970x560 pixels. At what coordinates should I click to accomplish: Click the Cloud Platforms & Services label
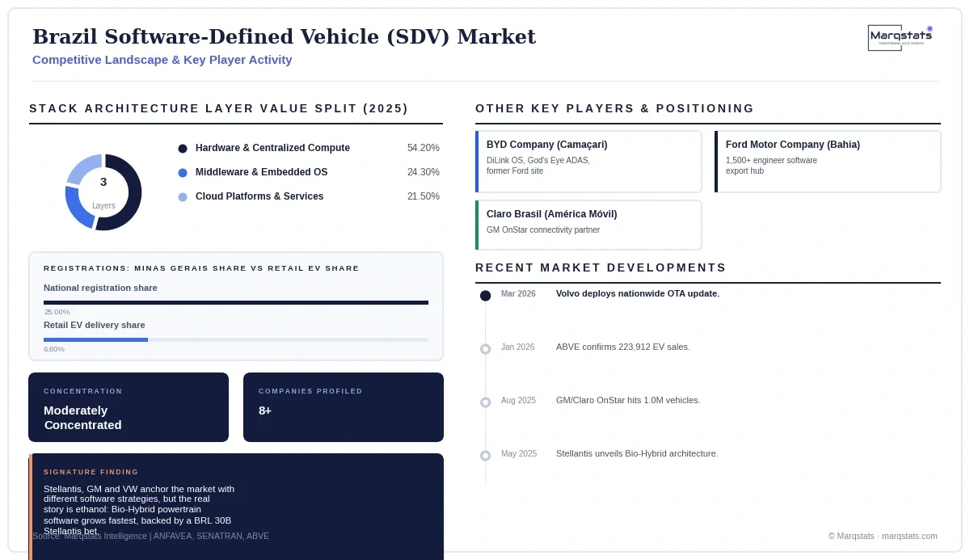[259, 196]
